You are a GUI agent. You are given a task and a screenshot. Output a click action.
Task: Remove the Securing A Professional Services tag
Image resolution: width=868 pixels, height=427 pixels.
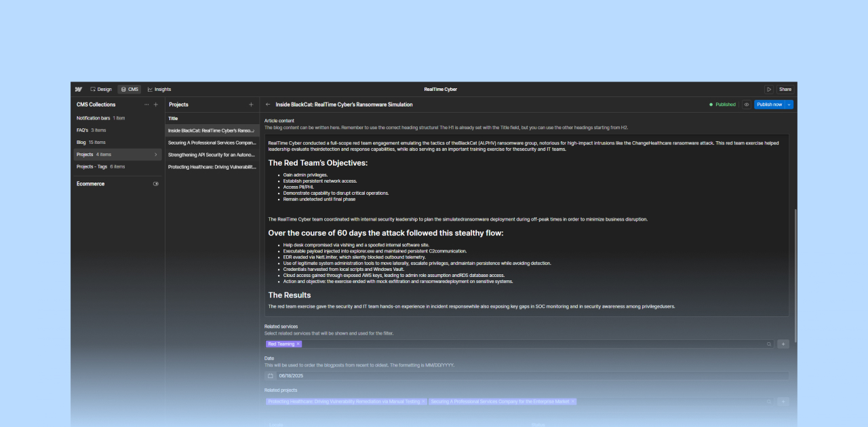click(573, 402)
